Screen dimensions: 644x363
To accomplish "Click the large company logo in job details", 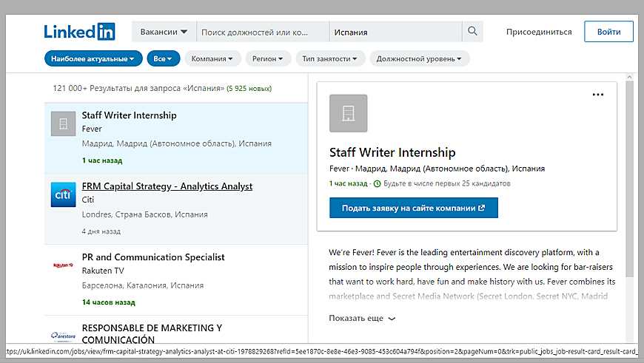I will pos(348,113).
